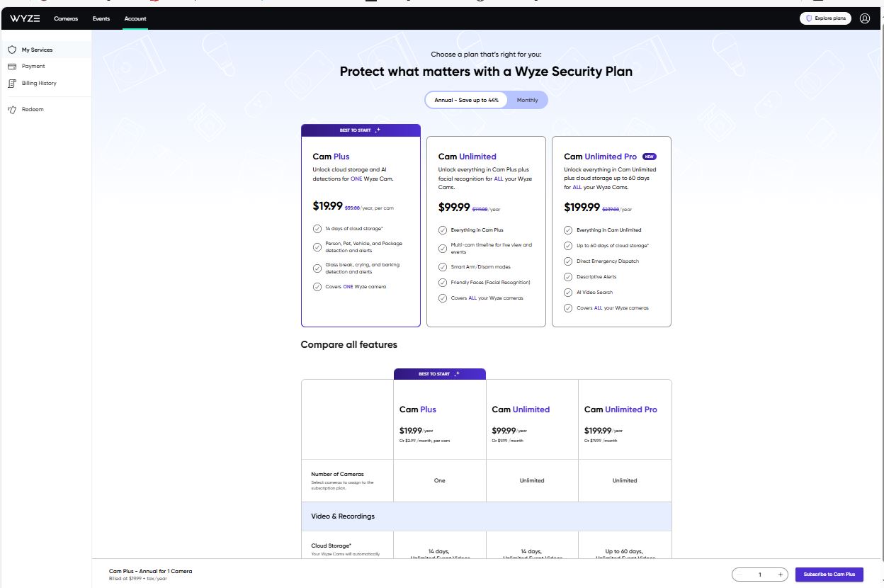Click Cam Unlimited Pro column header in comparison table
Screen dimensions: 884x588
click(x=620, y=409)
